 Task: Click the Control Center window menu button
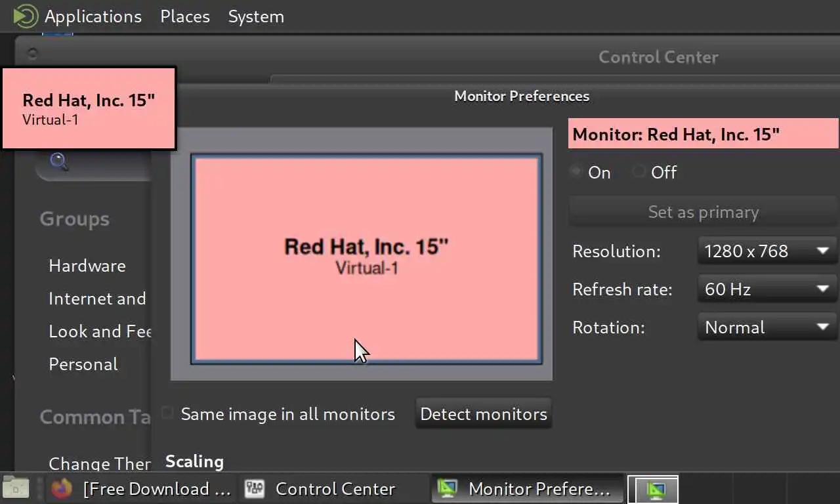tap(32, 54)
